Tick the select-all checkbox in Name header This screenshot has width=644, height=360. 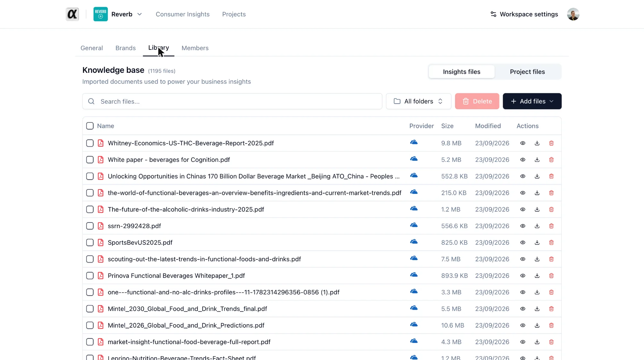(x=90, y=126)
